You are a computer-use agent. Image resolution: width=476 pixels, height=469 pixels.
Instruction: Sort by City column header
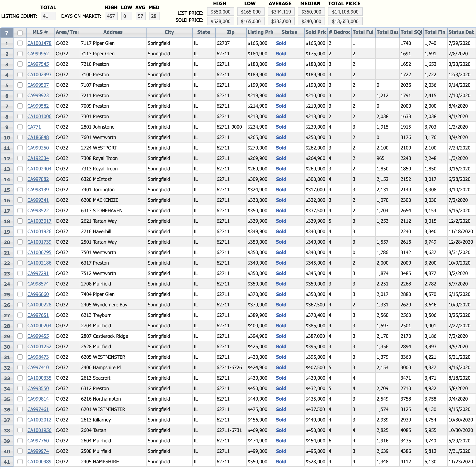tap(169, 32)
